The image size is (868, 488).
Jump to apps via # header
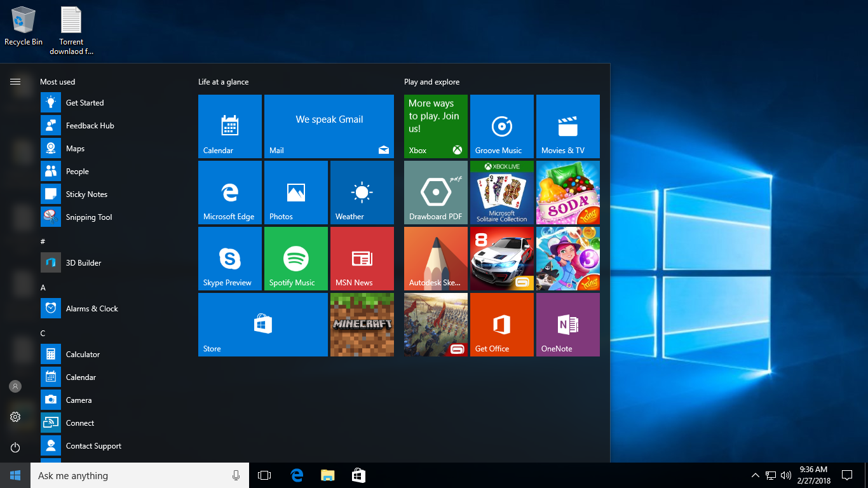coord(43,241)
